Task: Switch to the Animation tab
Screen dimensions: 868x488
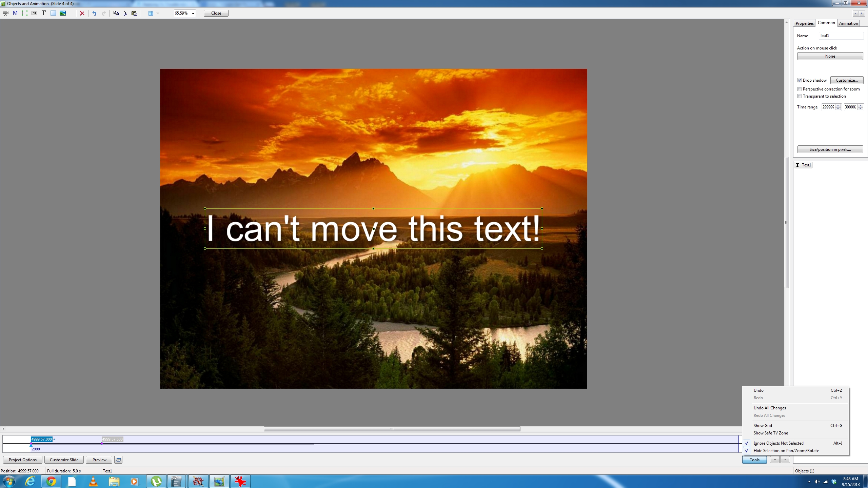Action: tap(848, 23)
